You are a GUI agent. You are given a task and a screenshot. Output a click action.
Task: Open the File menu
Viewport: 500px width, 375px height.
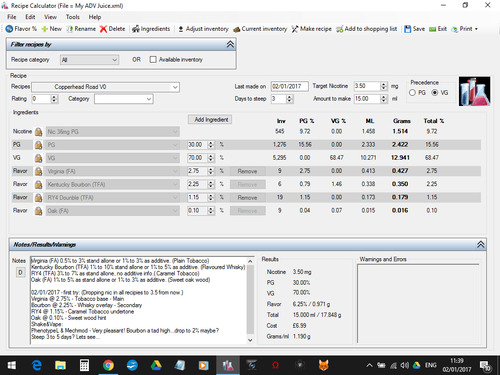point(12,17)
